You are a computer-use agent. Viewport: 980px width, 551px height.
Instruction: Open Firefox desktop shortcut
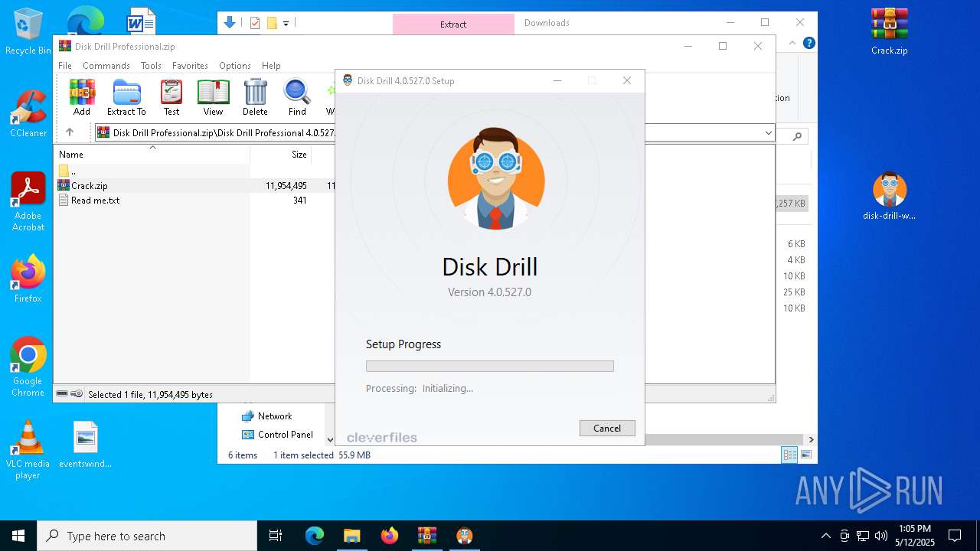[28, 279]
